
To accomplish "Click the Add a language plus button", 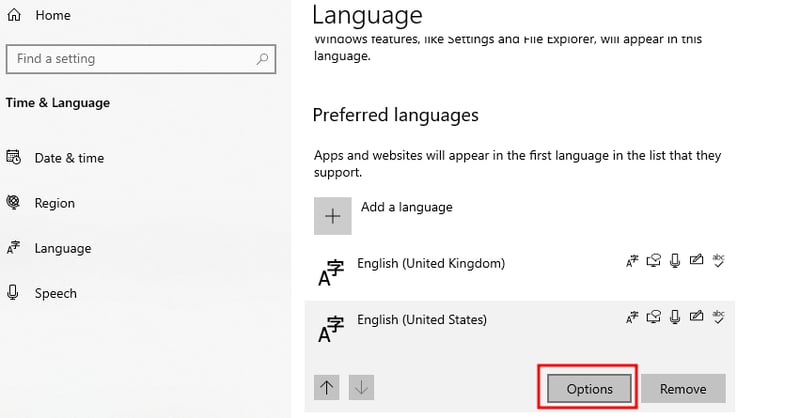I will [333, 216].
